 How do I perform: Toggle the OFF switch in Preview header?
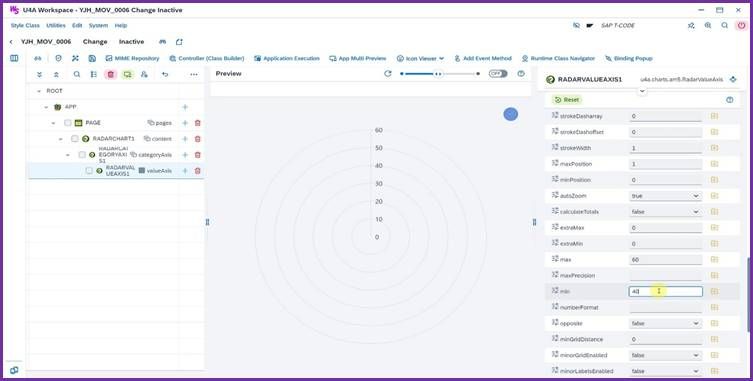(x=498, y=74)
